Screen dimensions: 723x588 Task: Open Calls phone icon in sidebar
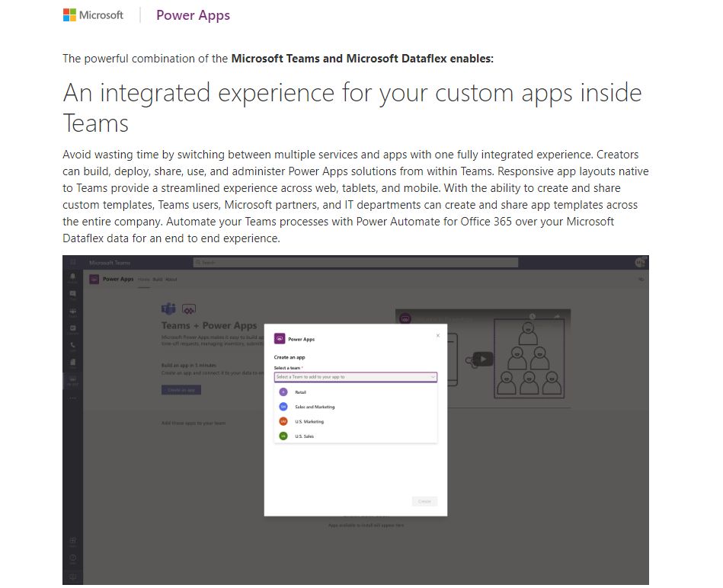pyautogui.click(x=73, y=346)
